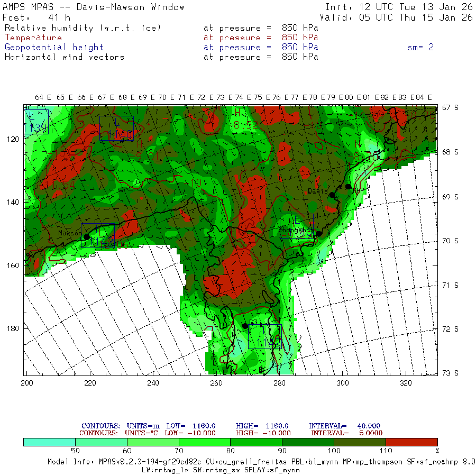The width and height of the screenshot is (476, 476).
Task: Click the '-11.54' temperature label
Action: pyautogui.click(x=58, y=185)
